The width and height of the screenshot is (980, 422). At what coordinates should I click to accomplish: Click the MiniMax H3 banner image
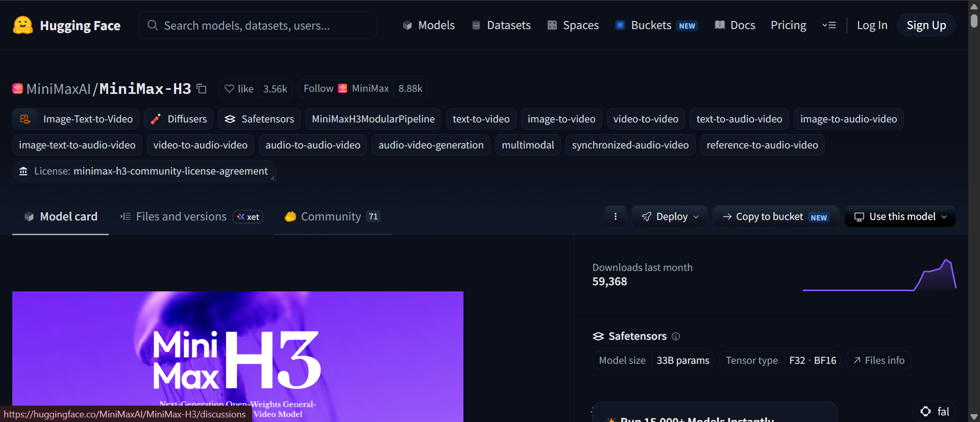[238, 356]
